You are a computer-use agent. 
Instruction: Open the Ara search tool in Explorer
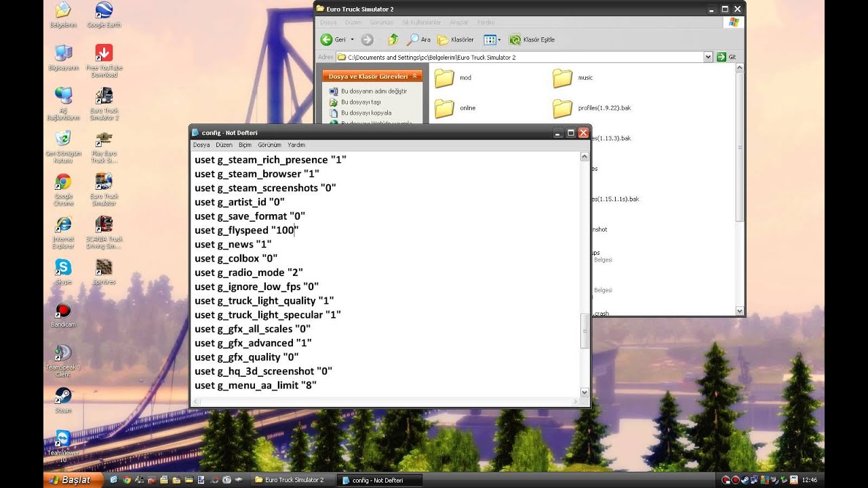[x=418, y=39]
